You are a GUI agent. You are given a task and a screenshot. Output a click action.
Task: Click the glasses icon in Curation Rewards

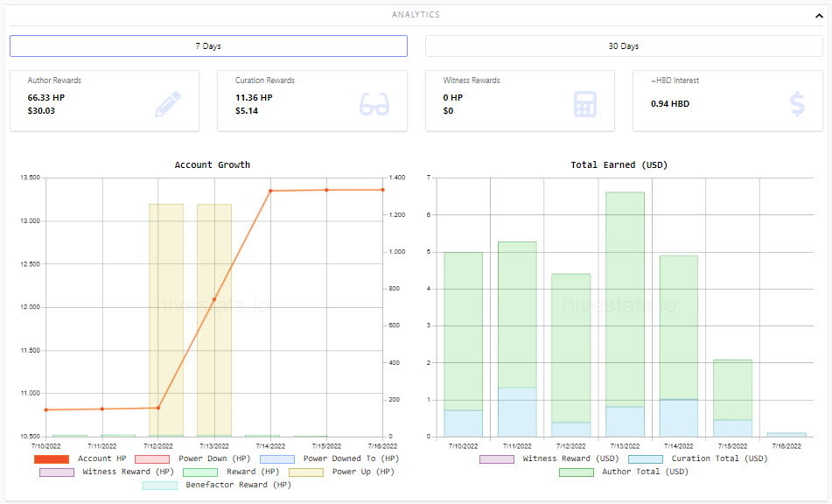pos(374,104)
